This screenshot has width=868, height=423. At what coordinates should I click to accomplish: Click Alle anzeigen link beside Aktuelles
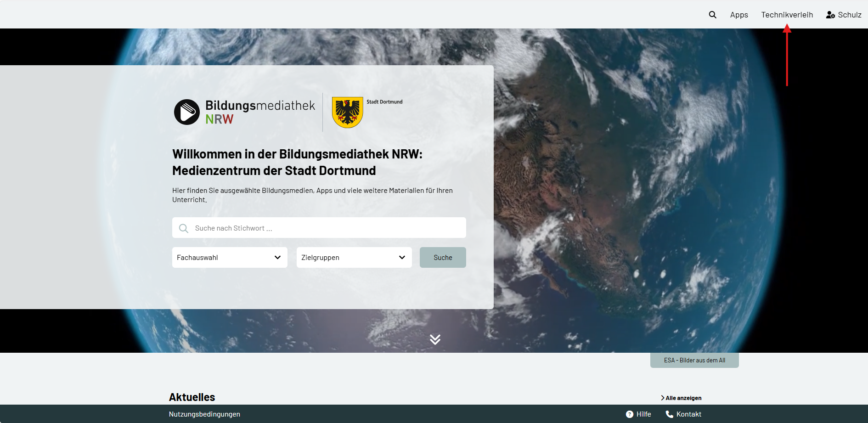[x=681, y=398]
